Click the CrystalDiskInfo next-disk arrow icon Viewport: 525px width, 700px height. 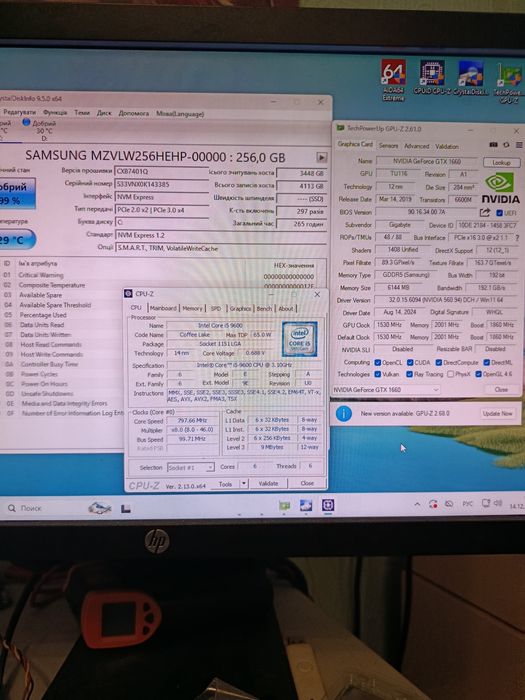click(x=321, y=157)
